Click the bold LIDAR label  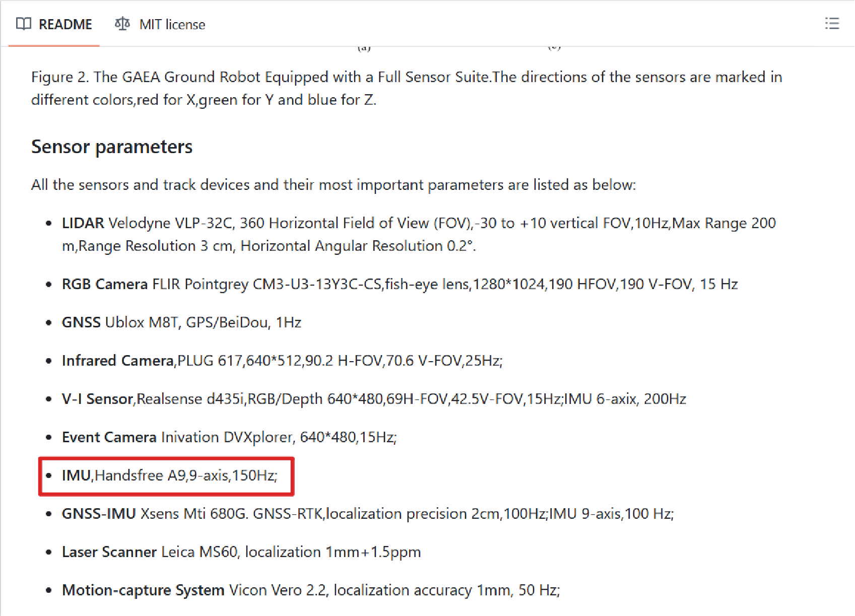point(83,223)
